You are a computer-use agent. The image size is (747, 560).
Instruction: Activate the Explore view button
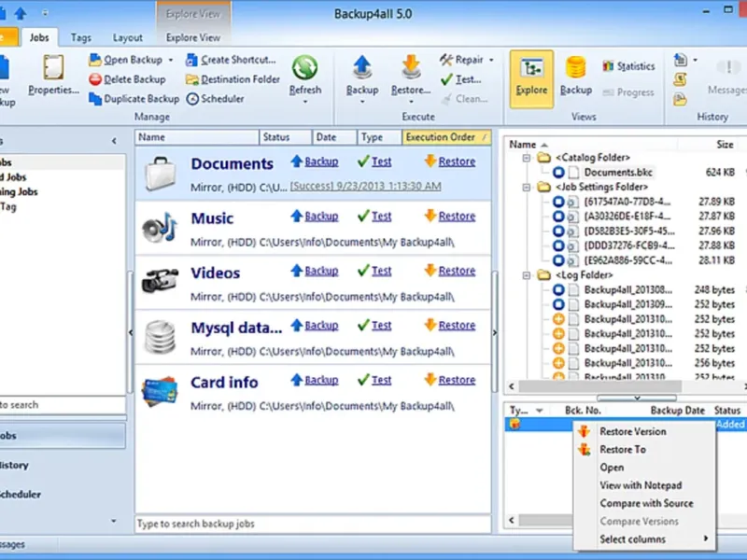531,79
